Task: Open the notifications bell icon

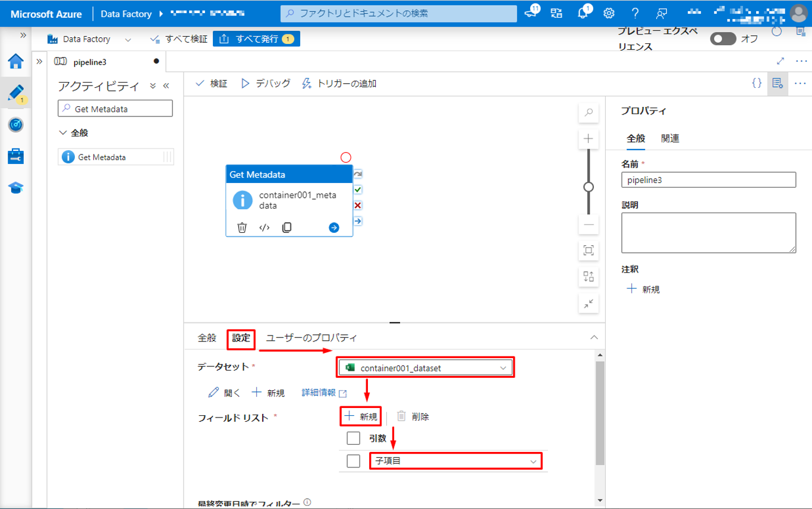Action: point(583,13)
